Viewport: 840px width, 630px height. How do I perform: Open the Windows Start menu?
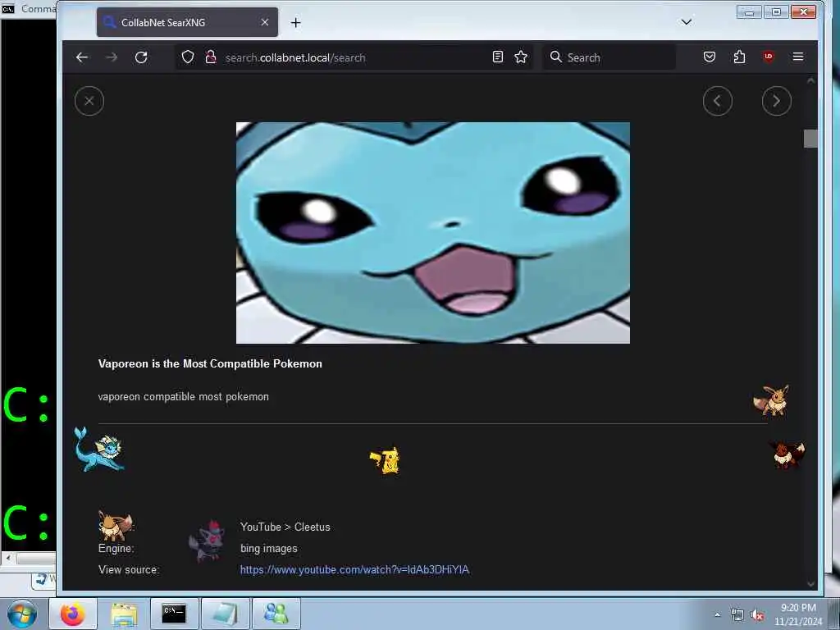(x=22, y=614)
